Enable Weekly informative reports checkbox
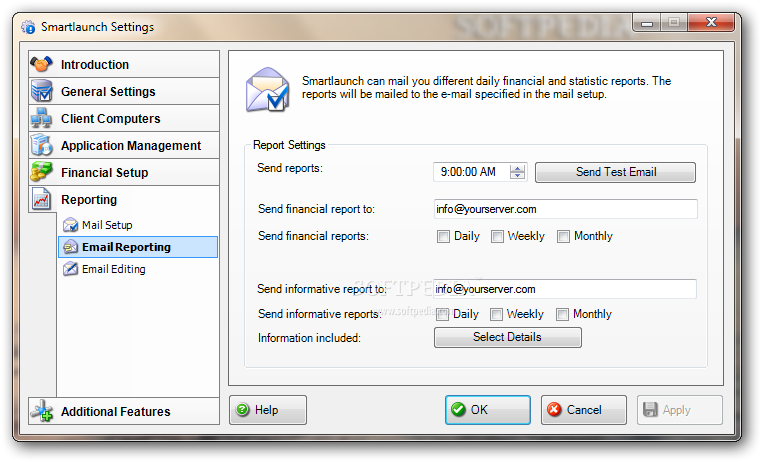The height and width of the screenshot is (462, 762). point(496,315)
